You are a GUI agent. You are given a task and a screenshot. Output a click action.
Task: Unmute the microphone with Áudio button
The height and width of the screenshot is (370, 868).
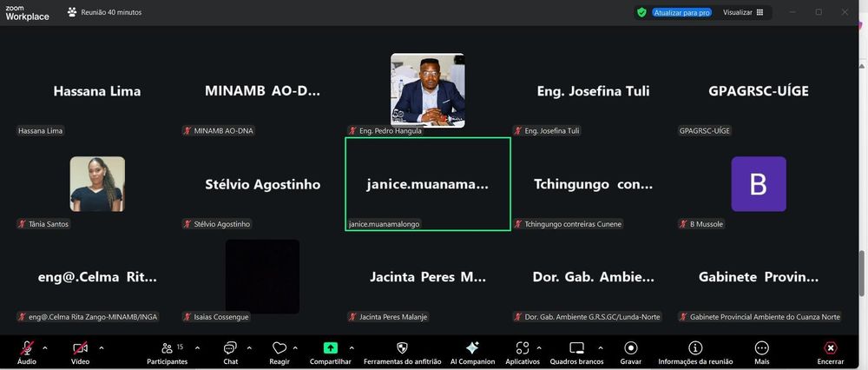click(27, 351)
